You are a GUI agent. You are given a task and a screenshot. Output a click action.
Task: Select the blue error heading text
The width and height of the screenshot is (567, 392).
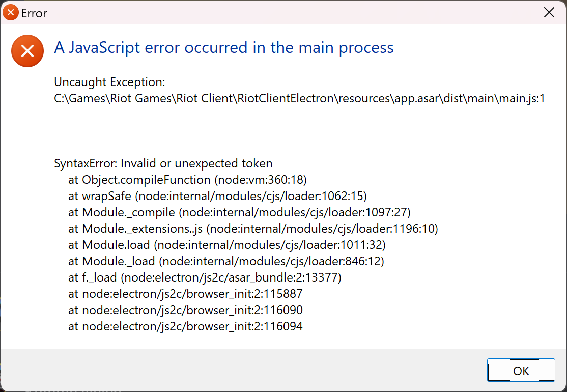[223, 47]
